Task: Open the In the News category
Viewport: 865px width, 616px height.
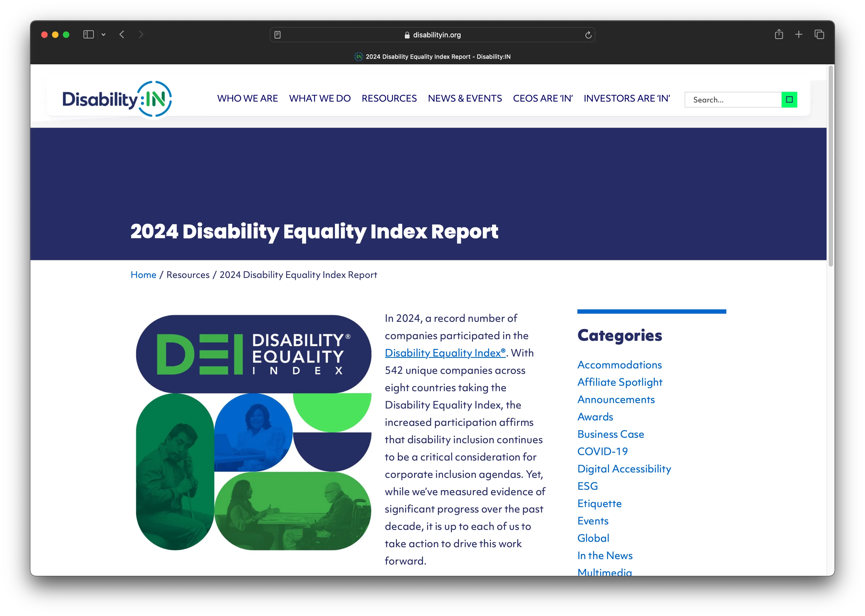Action: (605, 556)
